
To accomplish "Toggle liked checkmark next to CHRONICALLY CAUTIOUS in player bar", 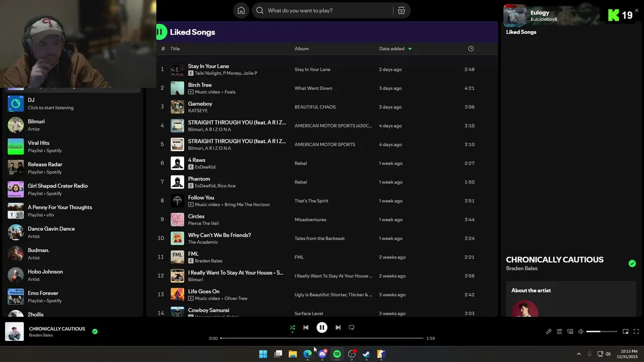I will point(95,331).
